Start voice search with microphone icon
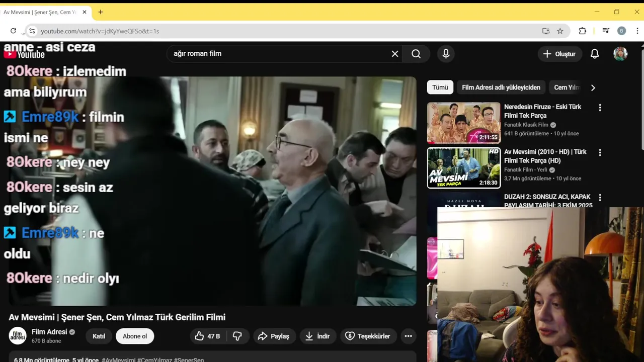 pyautogui.click(x=446, y=54)
